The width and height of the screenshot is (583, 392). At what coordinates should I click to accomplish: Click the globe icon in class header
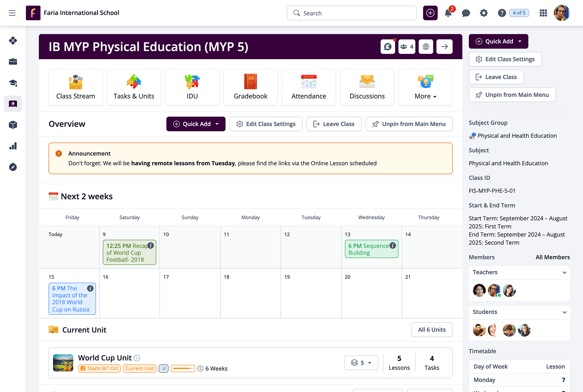point(426,47)
